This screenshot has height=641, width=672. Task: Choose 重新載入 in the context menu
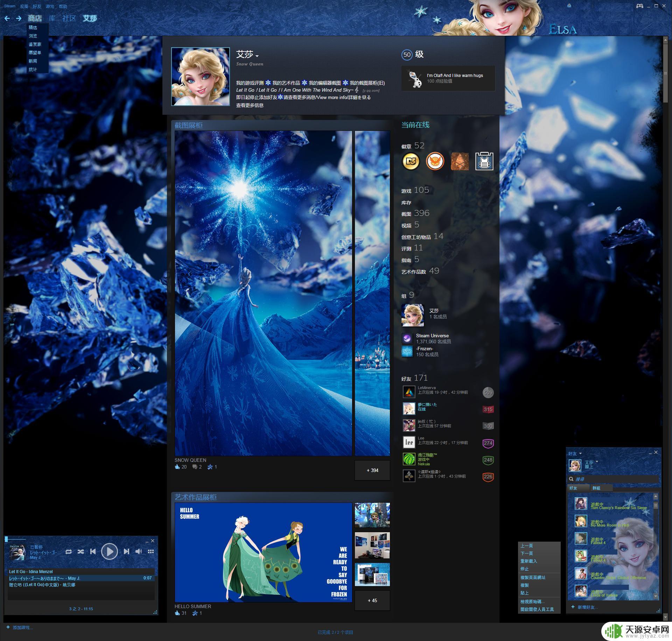(528, 561)
